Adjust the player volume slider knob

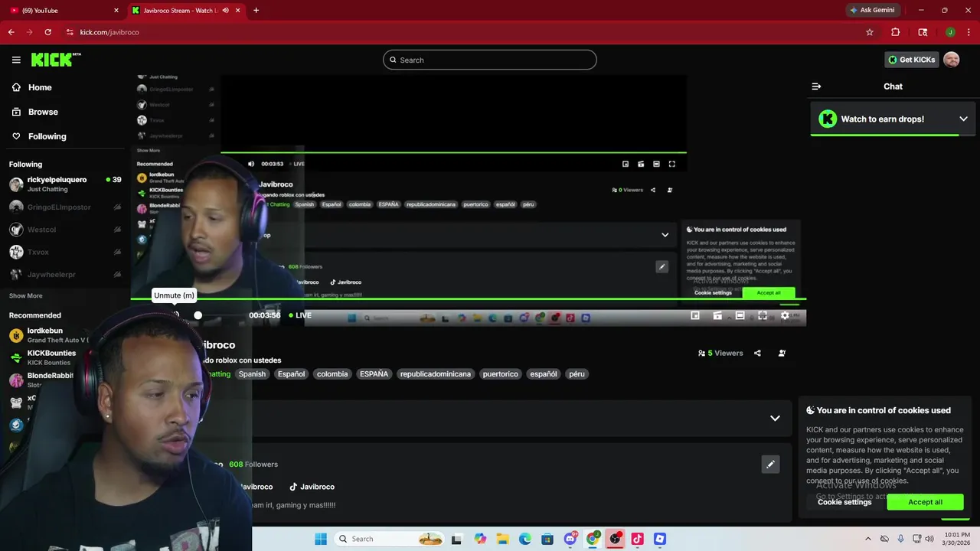(198, 315)
